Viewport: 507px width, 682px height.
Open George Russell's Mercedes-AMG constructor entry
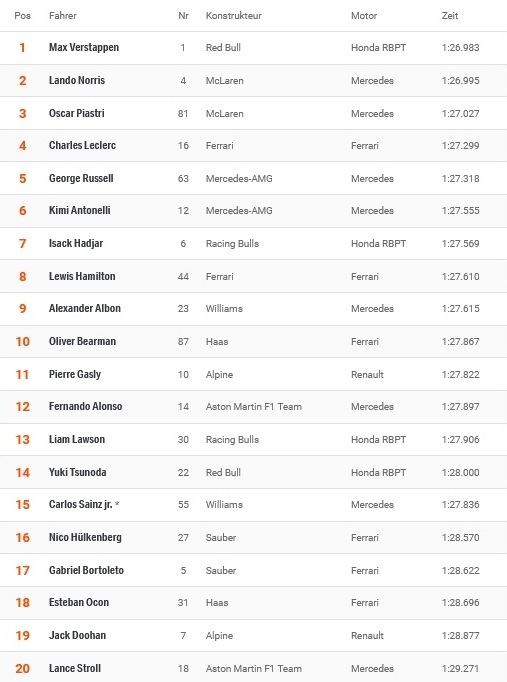click(239, 178)
